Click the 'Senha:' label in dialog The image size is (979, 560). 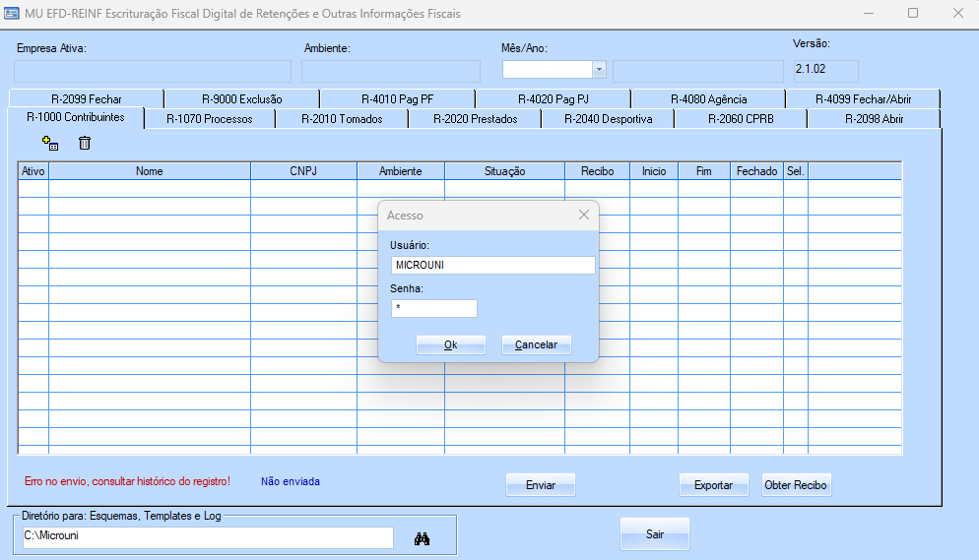point(407,288)
